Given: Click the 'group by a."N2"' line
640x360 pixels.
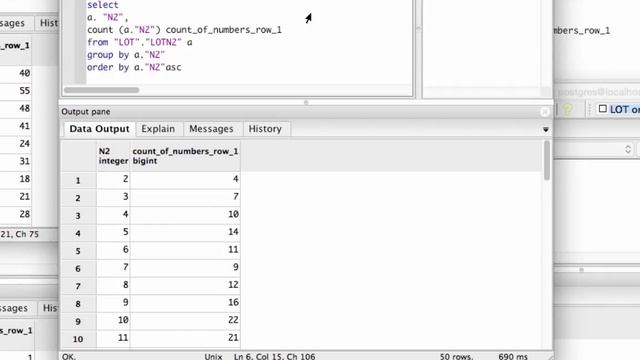Looking at the screenshot, I should [126, 55].
